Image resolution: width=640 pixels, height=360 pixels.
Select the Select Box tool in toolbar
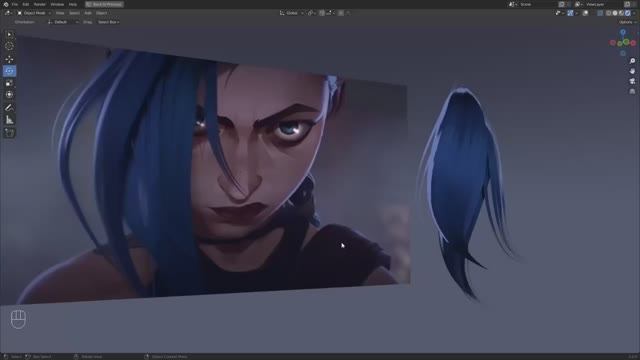9,35
